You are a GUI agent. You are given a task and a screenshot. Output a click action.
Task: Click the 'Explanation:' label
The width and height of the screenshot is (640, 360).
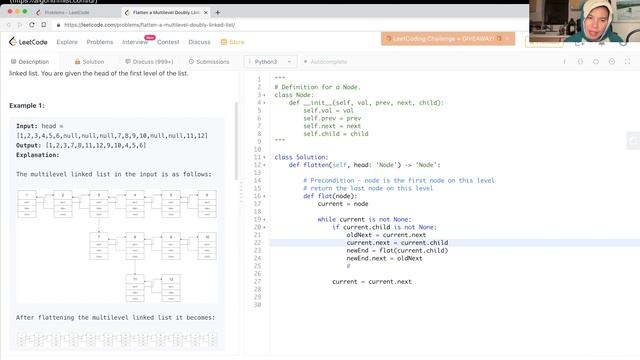point(38,155)
